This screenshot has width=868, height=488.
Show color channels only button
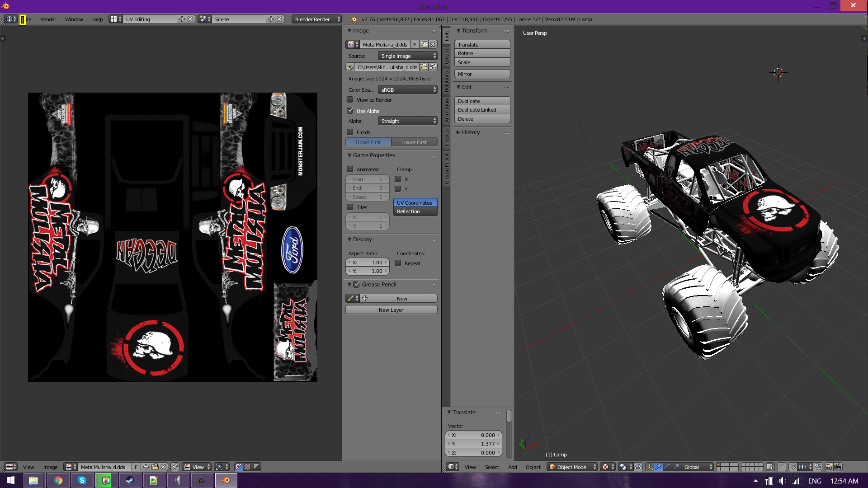click(x=247, y=467)
